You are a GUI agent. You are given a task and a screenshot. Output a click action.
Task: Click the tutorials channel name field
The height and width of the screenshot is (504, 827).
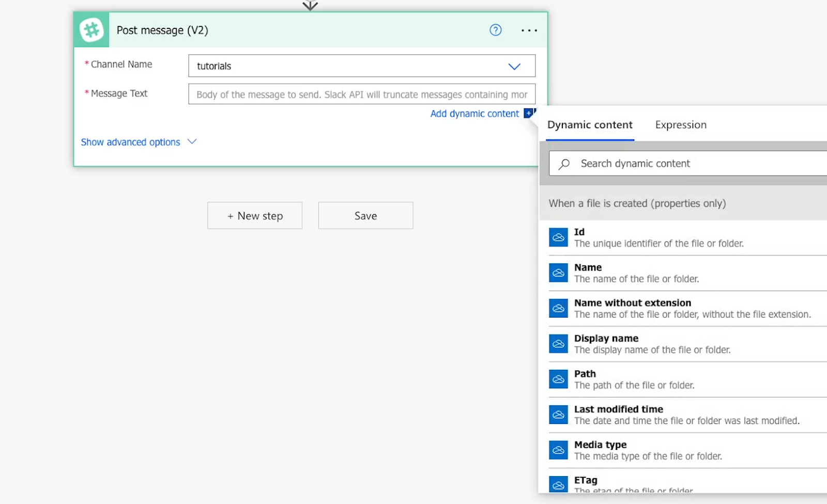(362, 66)
